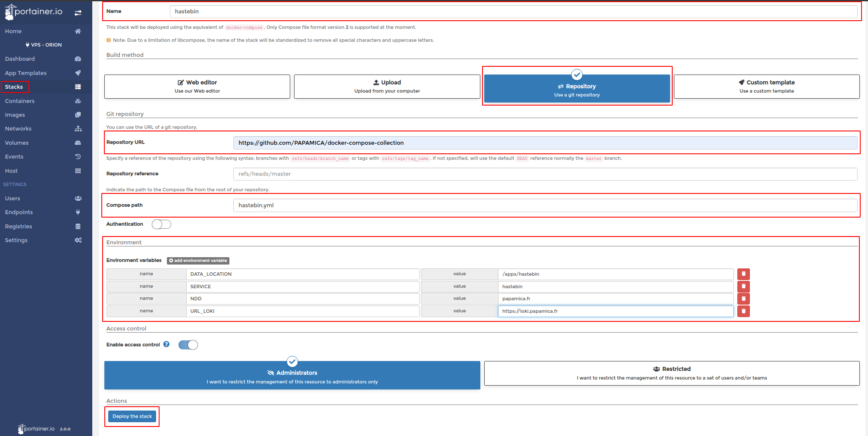The height and width of the screenshot is (436, 868).
Task: Delete the DATA_LOCATION environment variable
Action: (x=743, y=274)
